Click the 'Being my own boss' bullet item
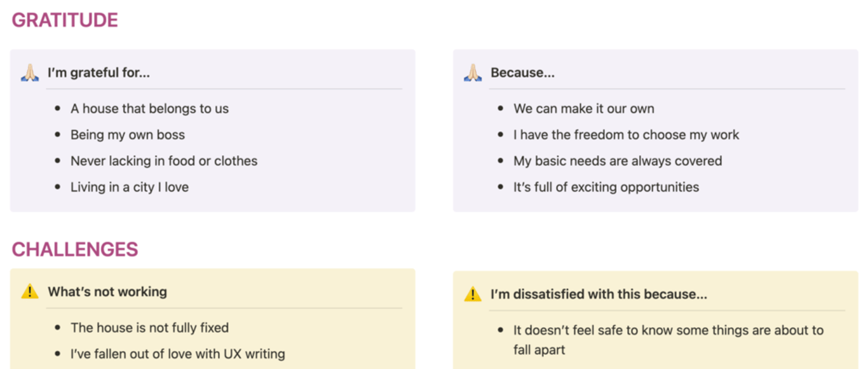 (128, 135)
